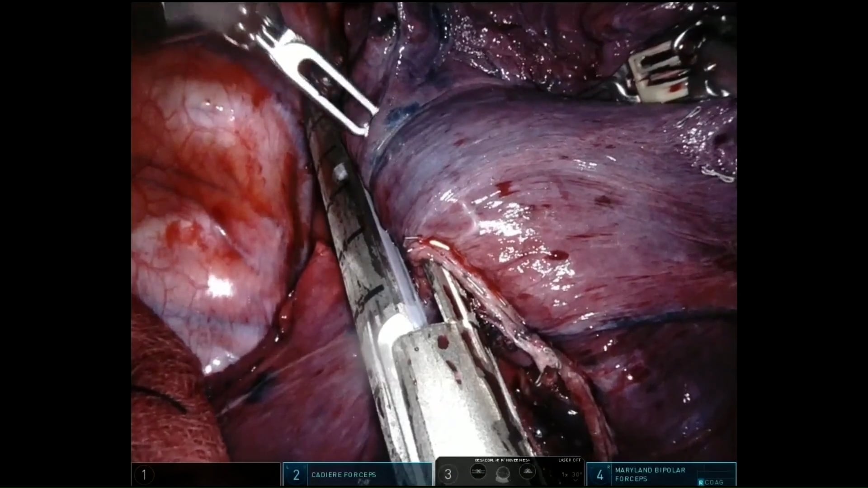Click the Maryland Bipolar Forceps label
The width and height of the screenshot is (868, 488).
point(650,474)
